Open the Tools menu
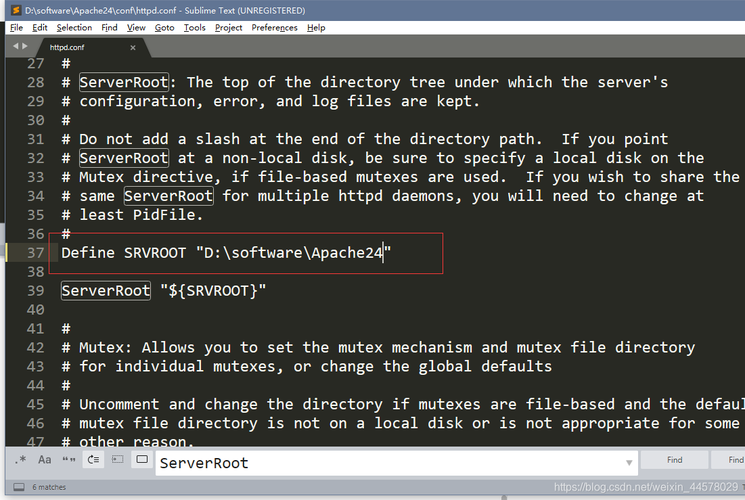 (x=194, y=28)
